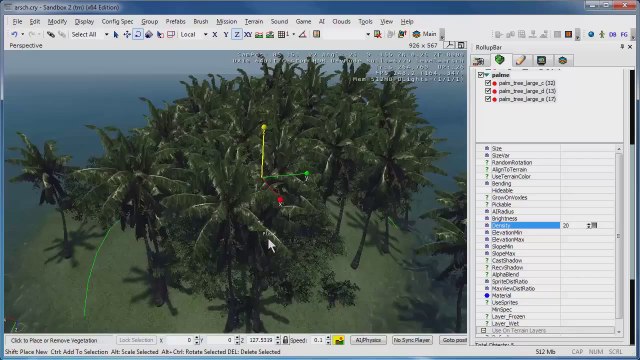Enable the XY plane constraint
The height and width of the screenshot is (360, 640).
coord(248,35)
